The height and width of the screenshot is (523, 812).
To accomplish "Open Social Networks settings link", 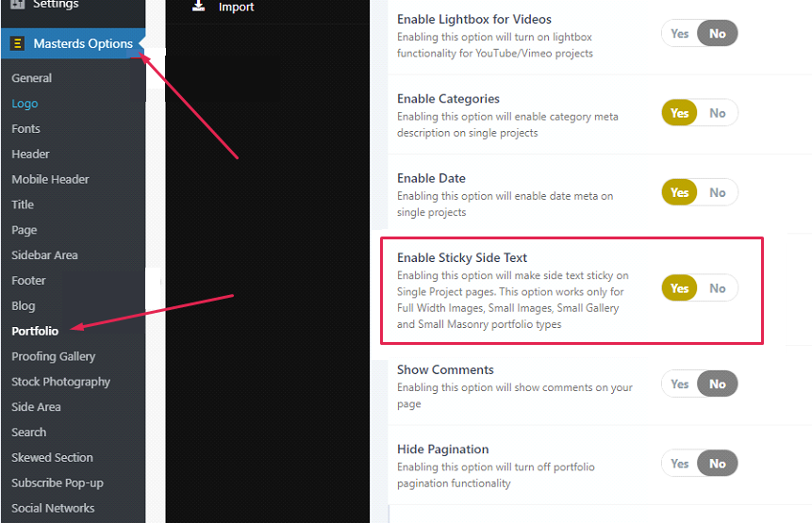I will coord(53,508).
